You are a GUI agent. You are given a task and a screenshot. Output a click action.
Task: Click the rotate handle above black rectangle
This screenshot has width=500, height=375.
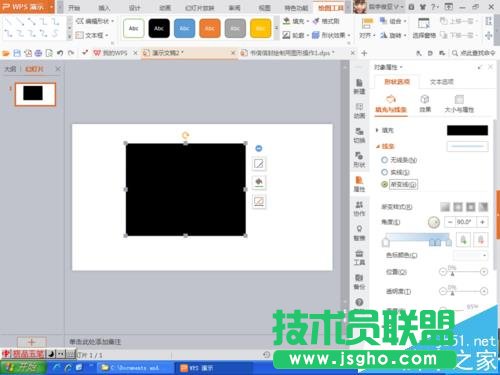point(186,135)
